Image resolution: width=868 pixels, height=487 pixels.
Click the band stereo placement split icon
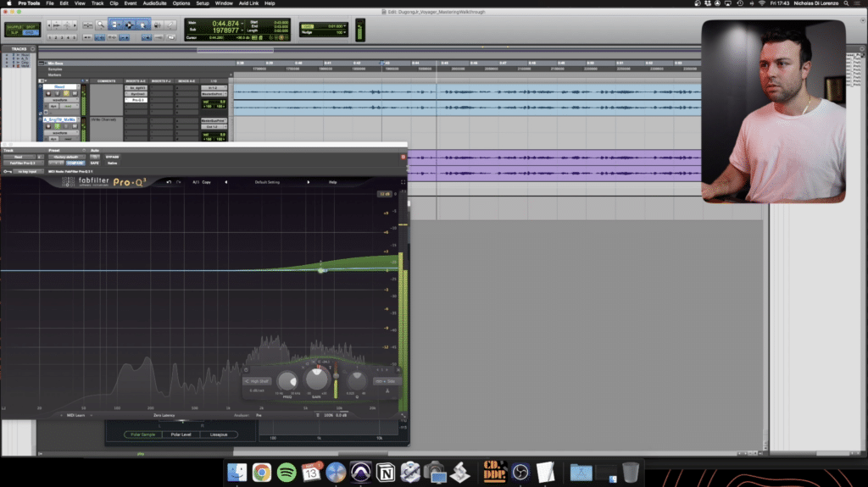[x=387, y=390]
